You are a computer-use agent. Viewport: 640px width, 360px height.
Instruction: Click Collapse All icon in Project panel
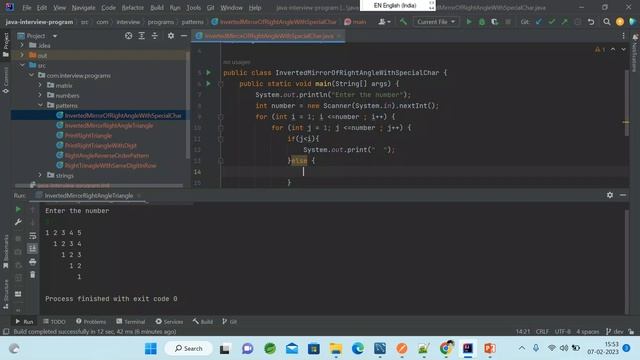click(155, 36)
